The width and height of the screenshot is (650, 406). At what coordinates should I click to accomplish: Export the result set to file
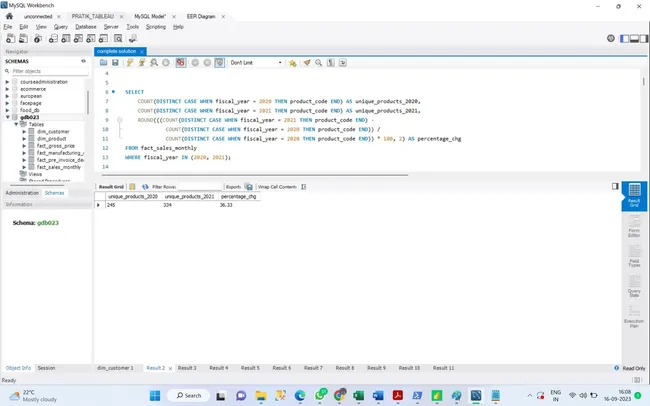click(248, 187)
